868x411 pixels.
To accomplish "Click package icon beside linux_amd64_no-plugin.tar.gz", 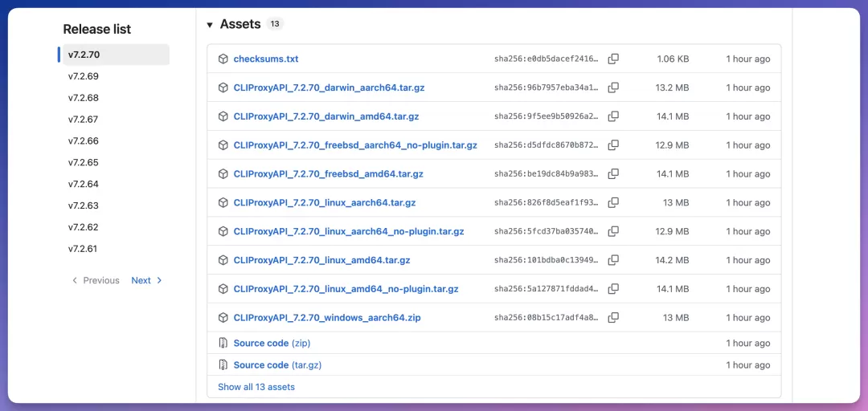I will tap(223, 289).
